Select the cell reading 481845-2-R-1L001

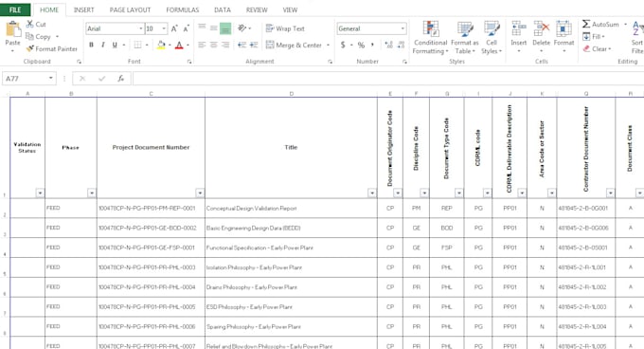point(585,267)
